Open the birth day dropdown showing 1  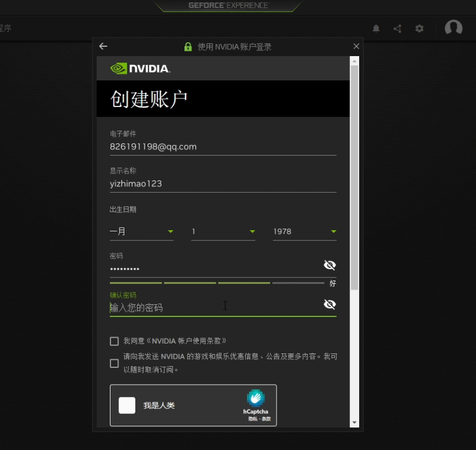coord(223,232)
